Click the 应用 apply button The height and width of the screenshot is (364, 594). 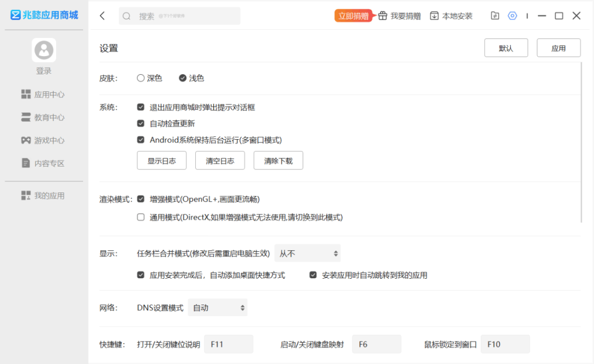tap(558, 48)
